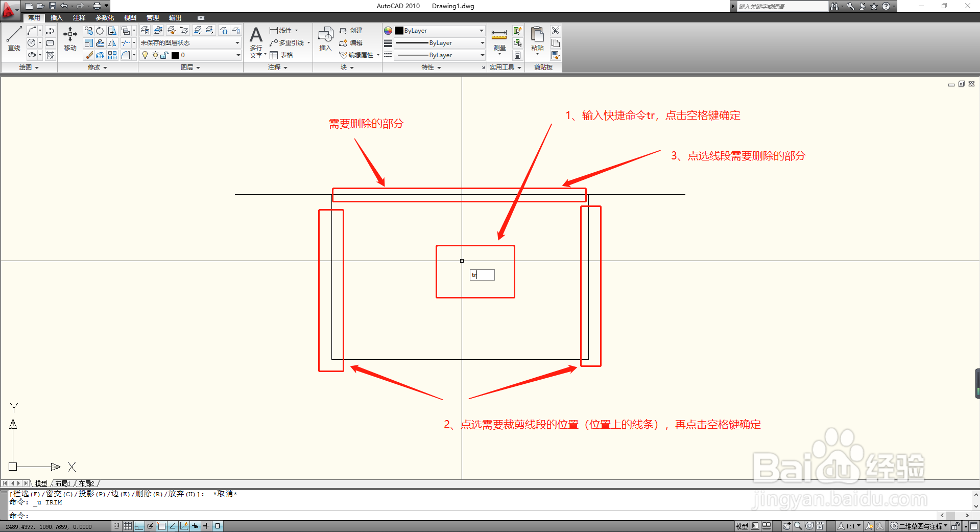This screenshot has width=980, height=532.
Task: Open the 二维草图与注释 workspace dropdown
Action: 919,526
